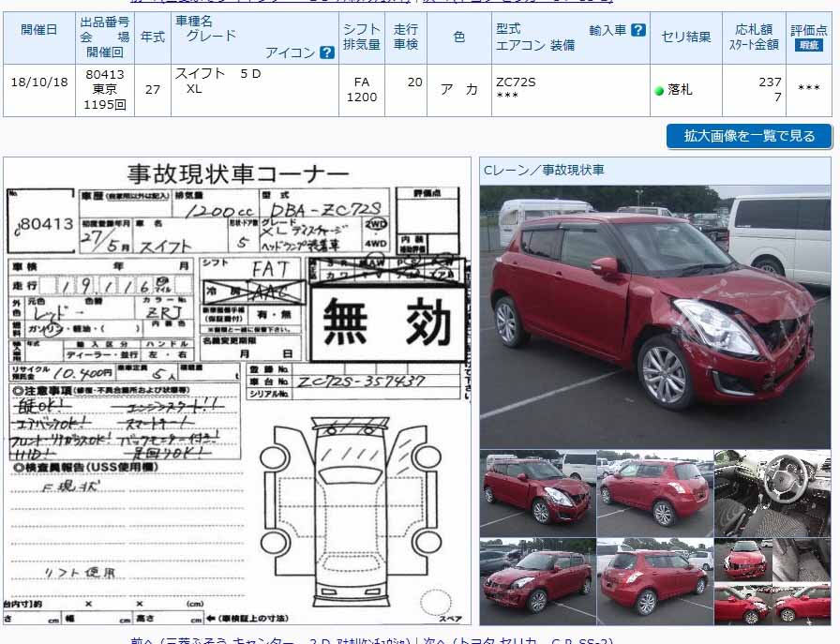The width and height of the screenshot is (840, 644).
Task: Click the help icon beside アイコン
Action: (326, 52)
